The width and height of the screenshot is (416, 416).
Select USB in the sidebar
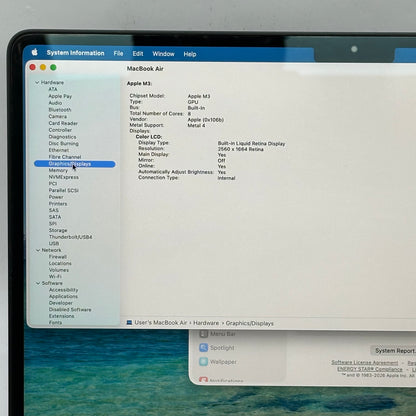[x=54, y=244]
